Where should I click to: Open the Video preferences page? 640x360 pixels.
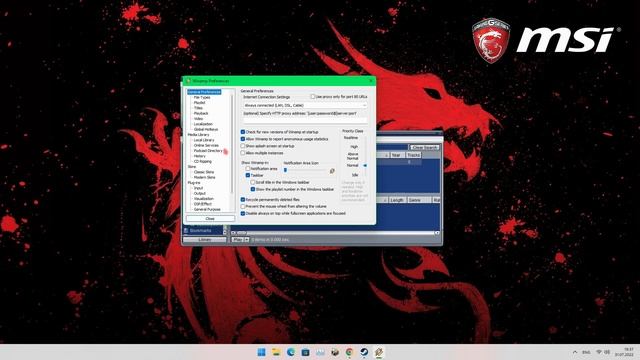point(198,119)
